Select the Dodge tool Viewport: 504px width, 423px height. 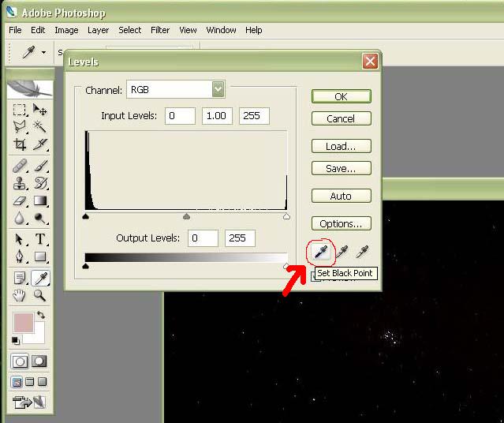tap(40, 218)
